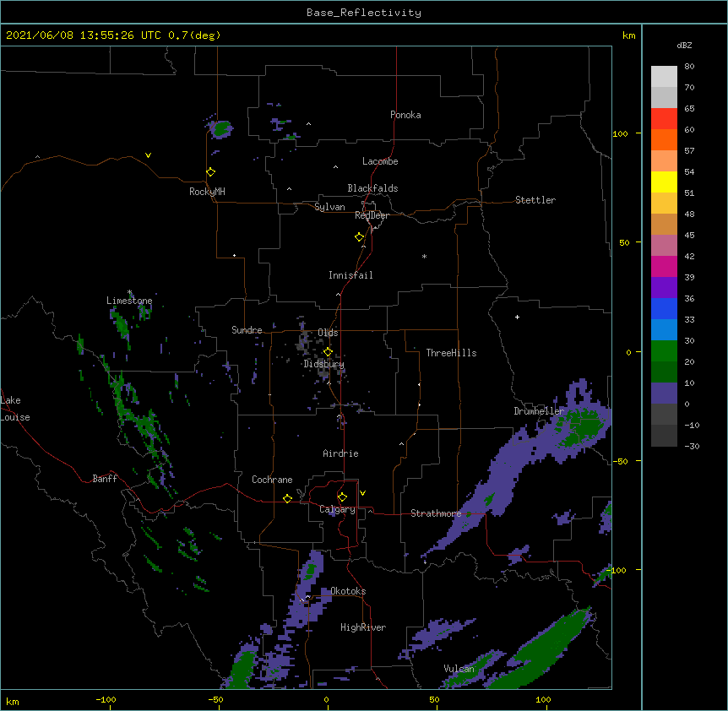
Task: Select the Sundre label
Action: coord(247,330)
